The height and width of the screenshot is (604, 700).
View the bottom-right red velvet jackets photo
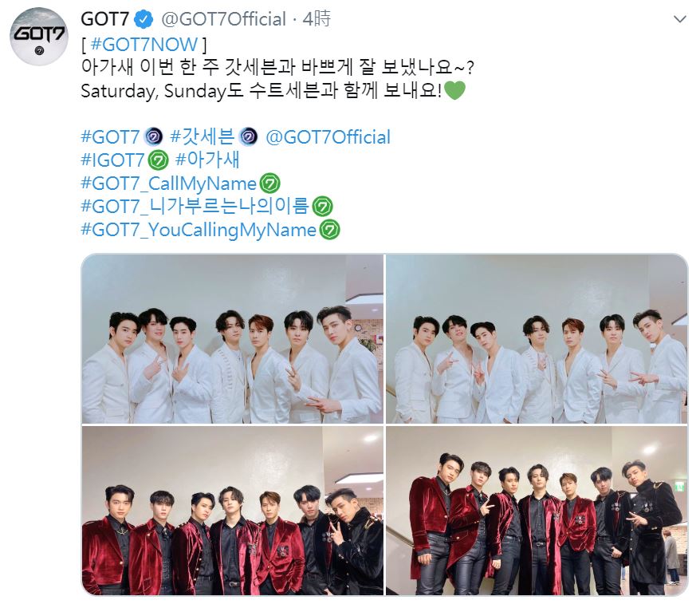pyautogui.click(x=537, y=510)
